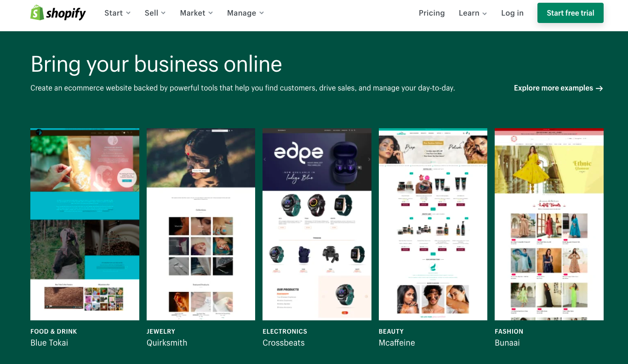Open the Quirksmith jewelry store preview
The height and width of the screenshot is (364, 628).
(x=201, y=224)
